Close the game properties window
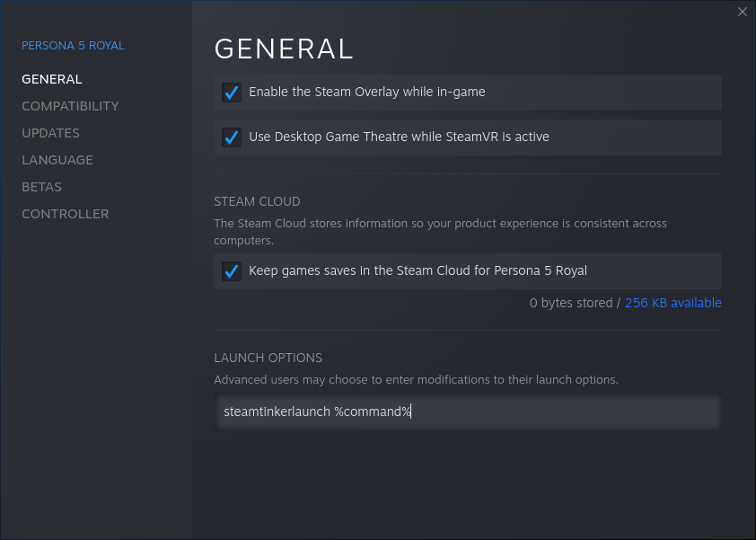Viewport: 756px width, 540px height. pos(743,12)
